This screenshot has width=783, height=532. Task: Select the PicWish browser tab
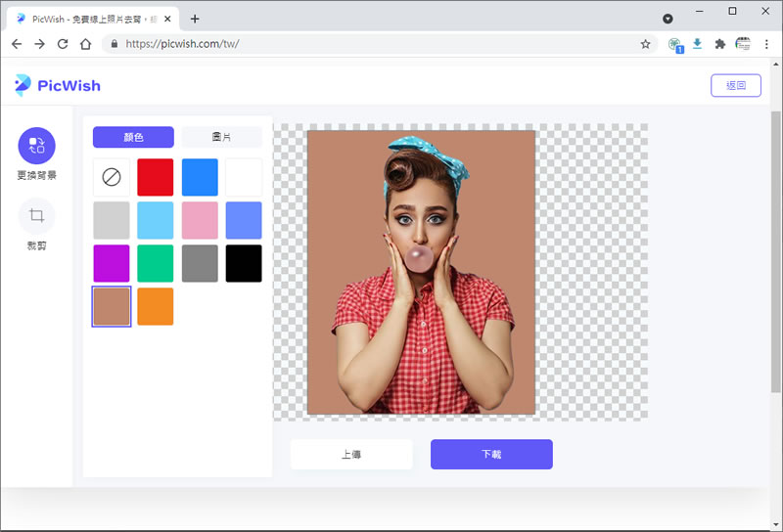pos(93,19)
